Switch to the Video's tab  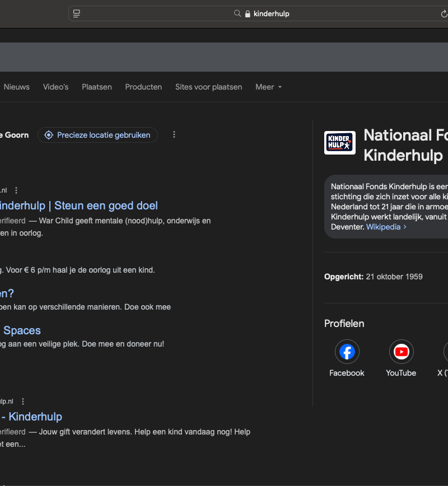55,87
